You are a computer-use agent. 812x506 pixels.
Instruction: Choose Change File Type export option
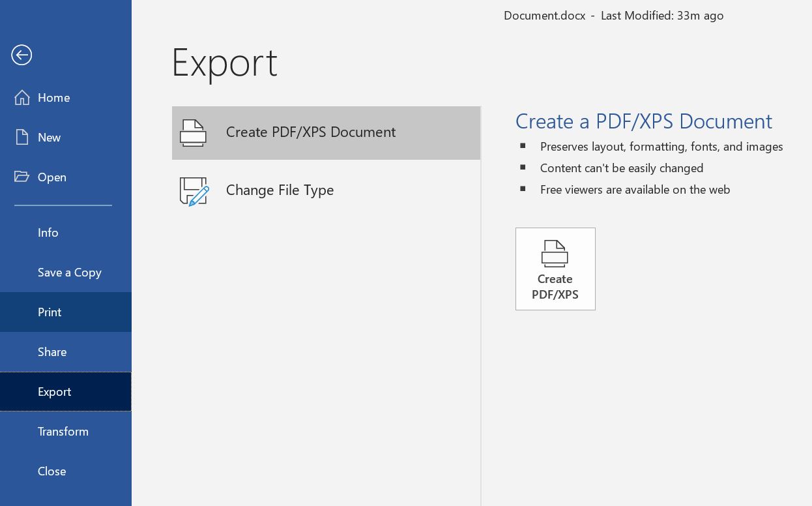(280, 190)
